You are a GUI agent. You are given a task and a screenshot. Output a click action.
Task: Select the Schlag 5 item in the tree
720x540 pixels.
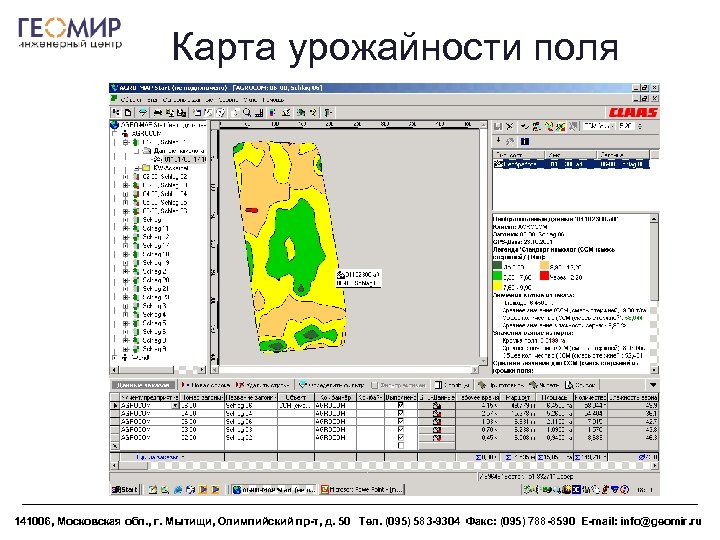(x=154, y=323)
